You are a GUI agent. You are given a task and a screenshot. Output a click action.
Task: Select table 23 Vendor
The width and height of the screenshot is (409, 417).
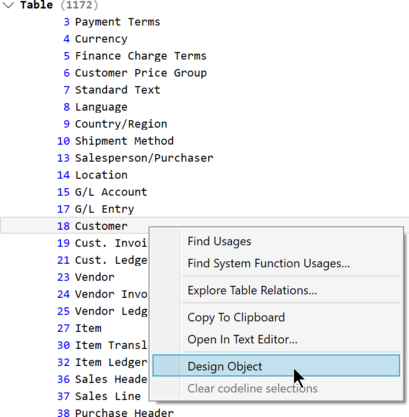coord(86,277)
